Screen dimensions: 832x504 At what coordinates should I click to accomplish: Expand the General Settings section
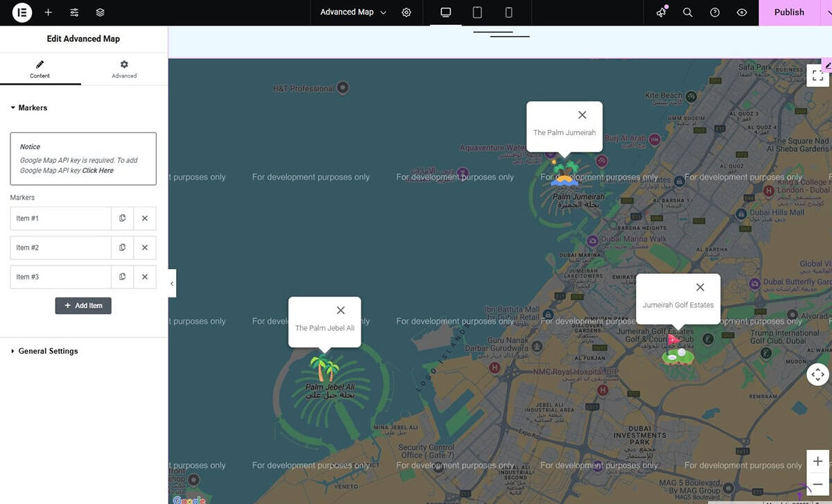45,351
